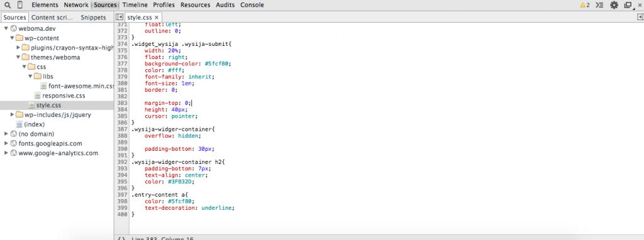Switch to the Network panel tab
The height and width of the screenshot is (240, 644).
click(76, 5)
